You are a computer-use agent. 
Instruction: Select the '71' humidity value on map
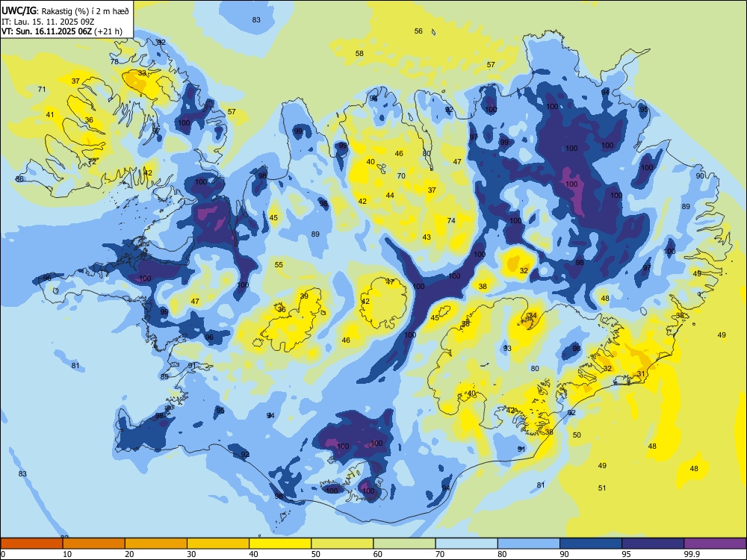click(42, 89)
